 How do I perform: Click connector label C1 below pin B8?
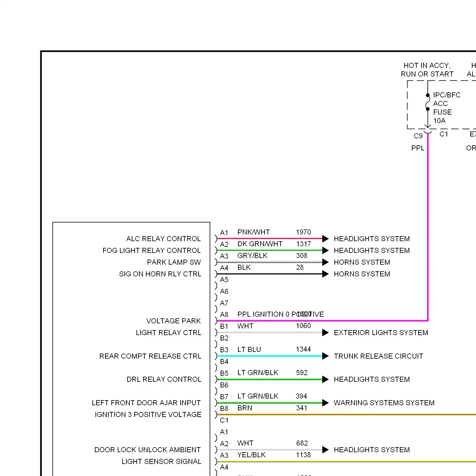(224, 420)
